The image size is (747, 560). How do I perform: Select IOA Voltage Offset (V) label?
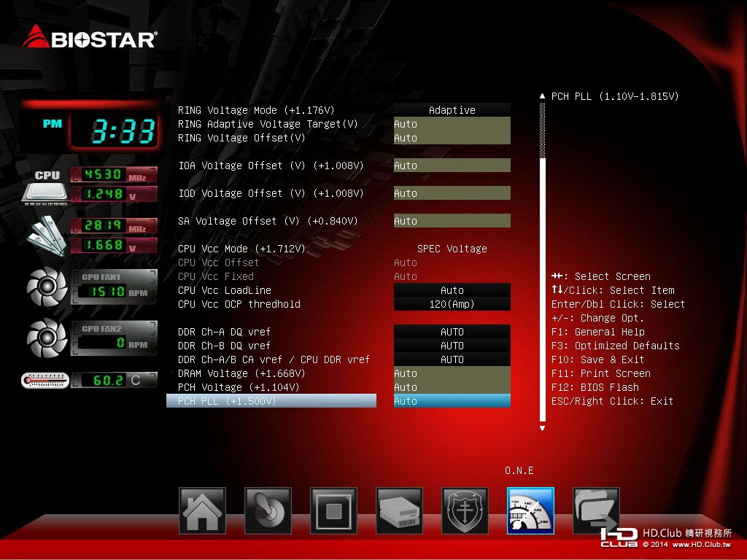pyautogui.click(x=271, y=166)
